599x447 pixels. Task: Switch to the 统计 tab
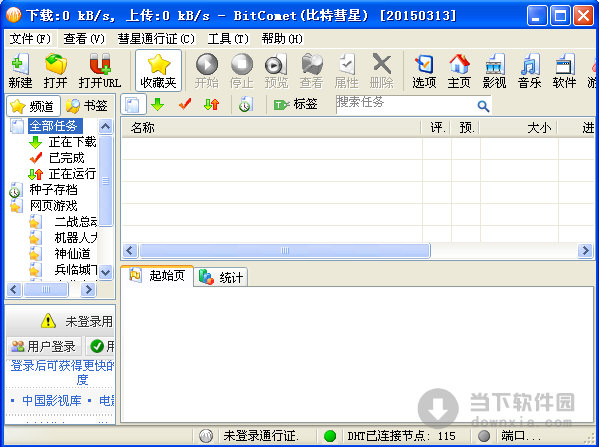(221, 277)
